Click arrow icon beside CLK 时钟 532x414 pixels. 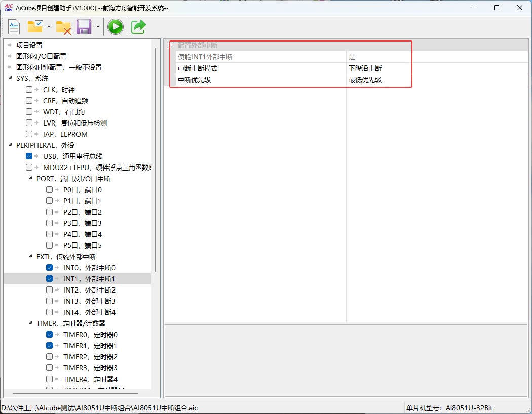click(x=36, y=90)
